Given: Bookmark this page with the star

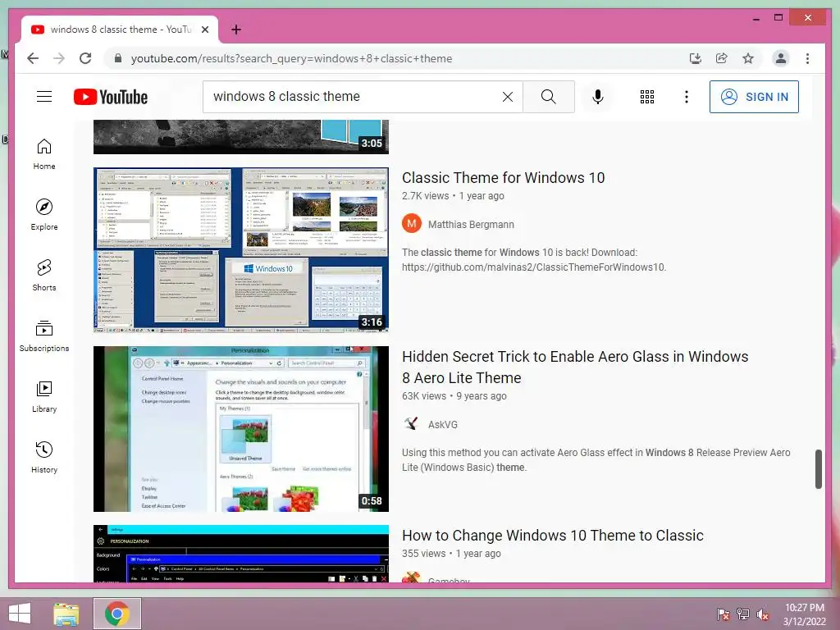Looking at the screenshot, I should pyautogui.click(x=748, y=58).
